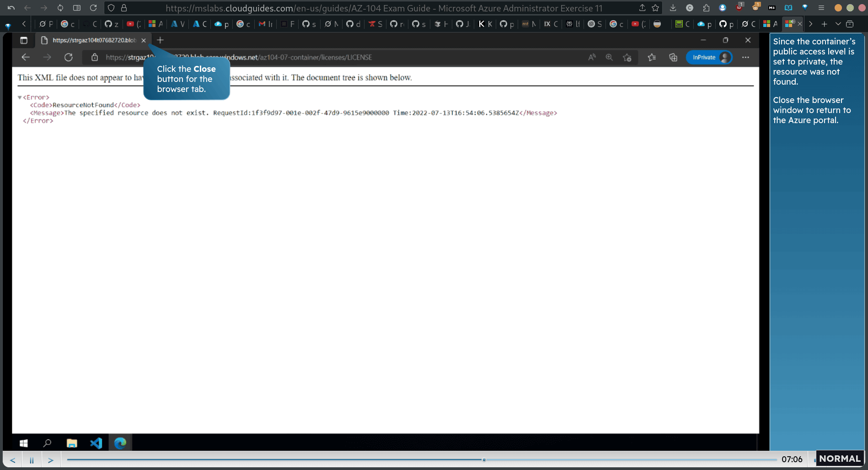868x470 pixels.
Task: Switch to the 'K' tab with white K icon
Action: (x=485, y=24)
